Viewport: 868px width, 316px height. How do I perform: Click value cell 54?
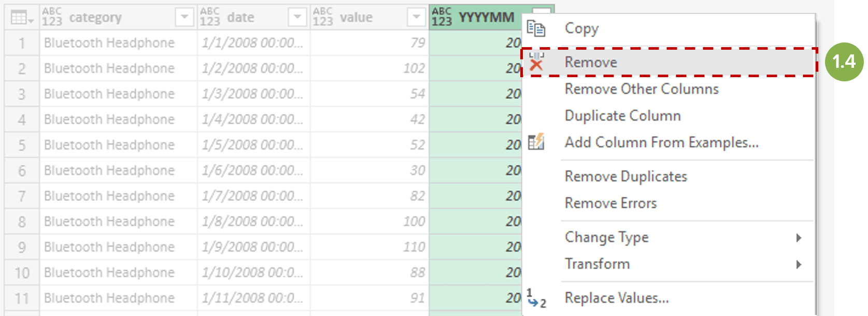[x=369, y=94]
